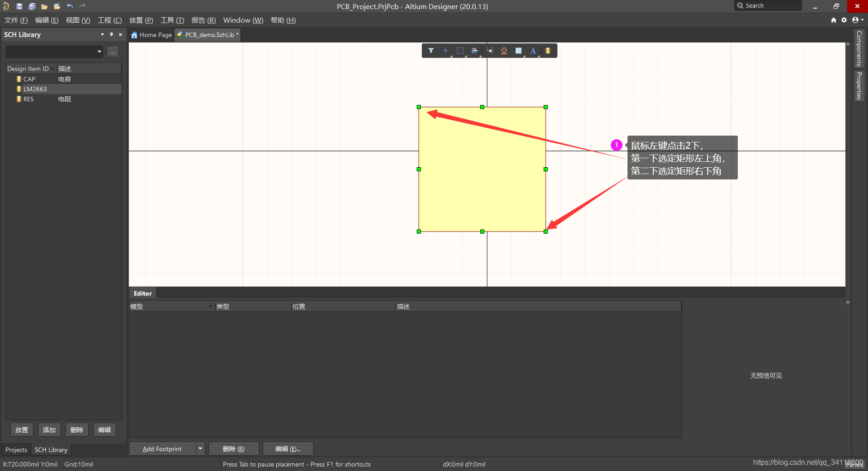Select the Place Rectangle tool
This screenshot has width=868, height=471.
click(x=519, y=51)
